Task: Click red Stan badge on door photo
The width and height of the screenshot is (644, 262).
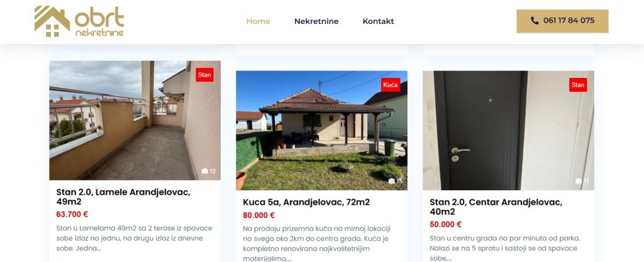Action: (x=578, y=85)
